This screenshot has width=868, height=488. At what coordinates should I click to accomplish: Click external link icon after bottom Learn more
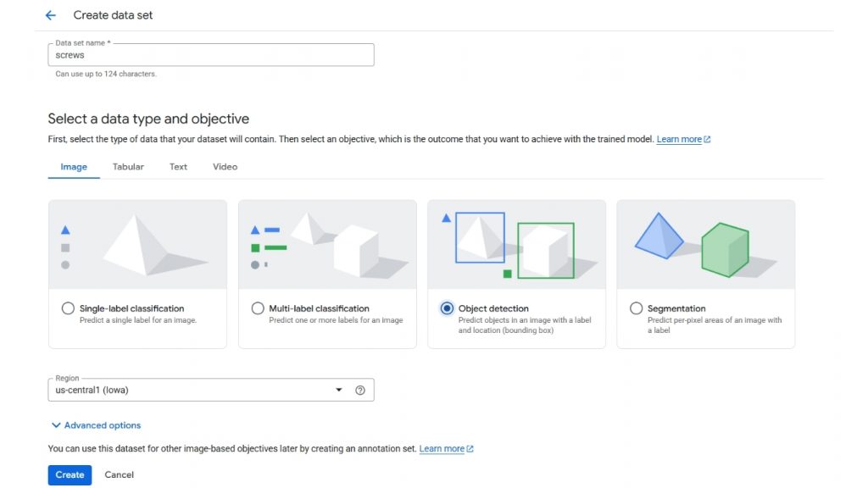(x=470, y=449)
